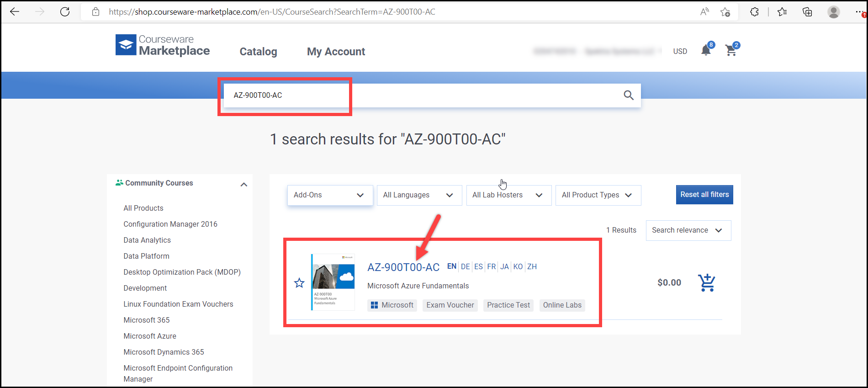The image size is (868, 388).
Task: Click the $0.00 price text
Action: (669, 282)
